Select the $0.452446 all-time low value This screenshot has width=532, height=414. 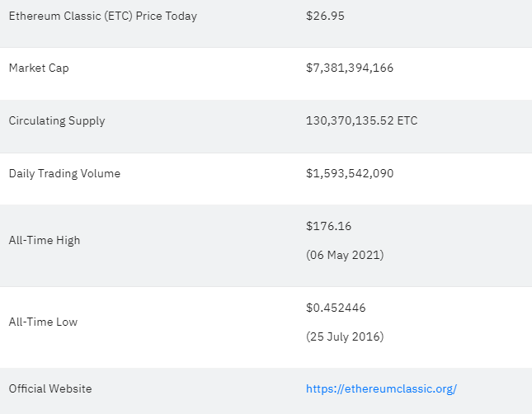pos(336,308)
